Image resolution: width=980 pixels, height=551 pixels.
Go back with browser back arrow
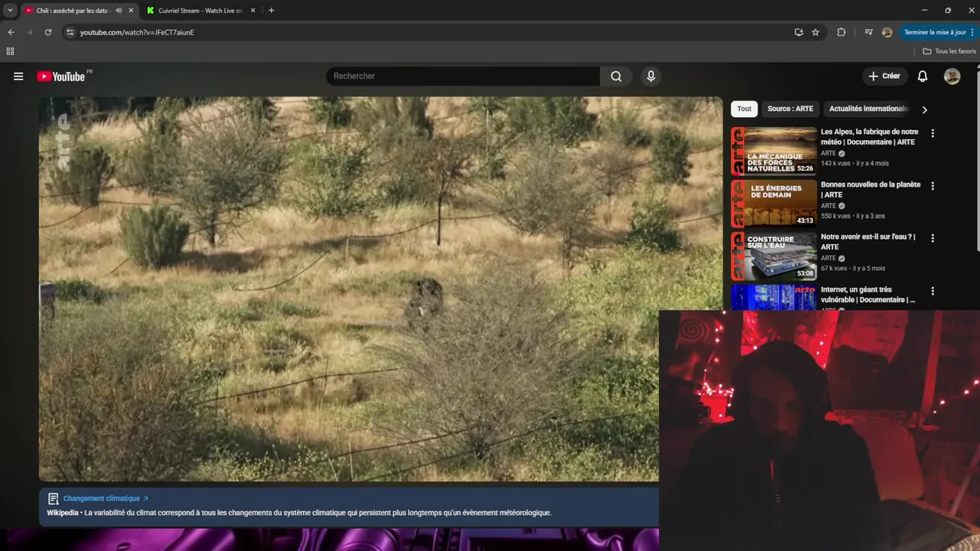pos(11,32)
